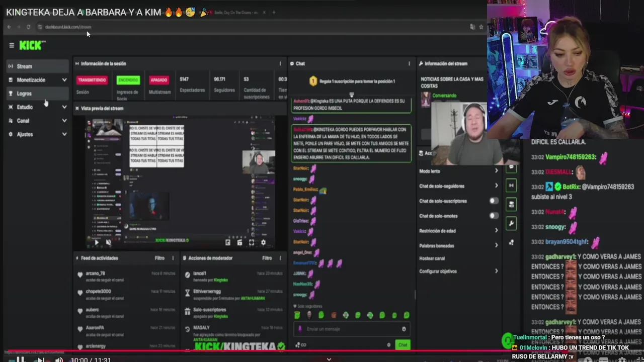This screenshot has width=644, height=362.
Task: Reload the page with the refresh icon
Action: coord(28,27)
